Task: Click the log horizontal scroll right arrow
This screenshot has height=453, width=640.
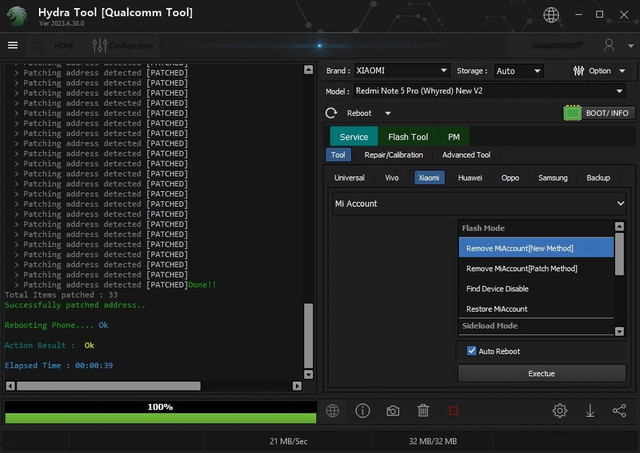Action: tap(297, 386)
